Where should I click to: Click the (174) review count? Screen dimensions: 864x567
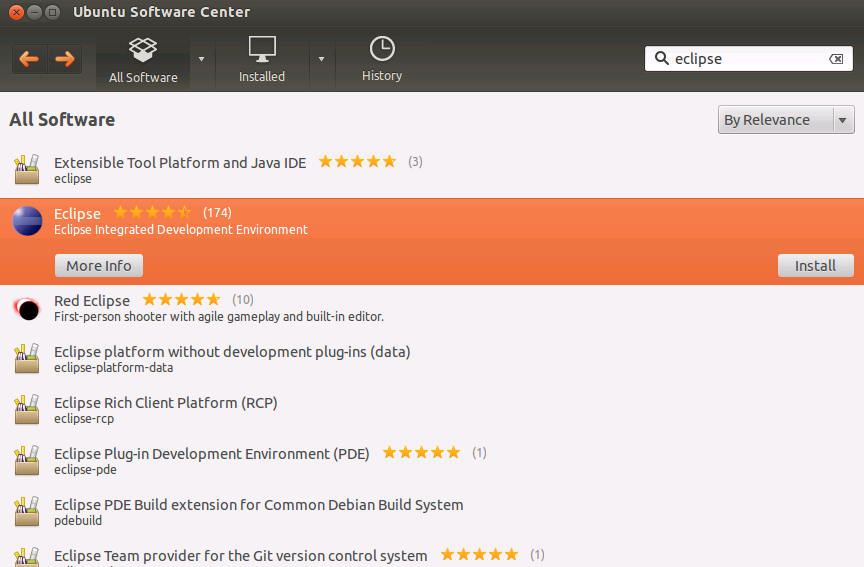pos(217,213)
